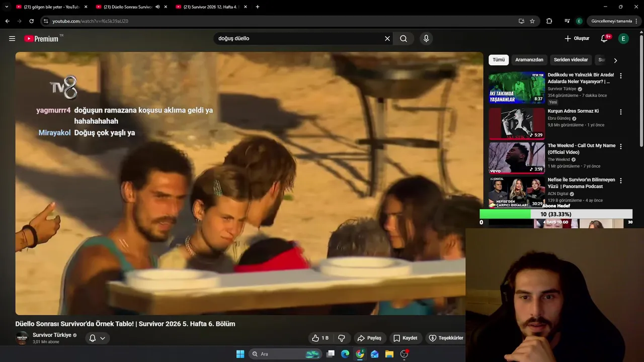Open options for Call Out My Name video

coord(620,146)
